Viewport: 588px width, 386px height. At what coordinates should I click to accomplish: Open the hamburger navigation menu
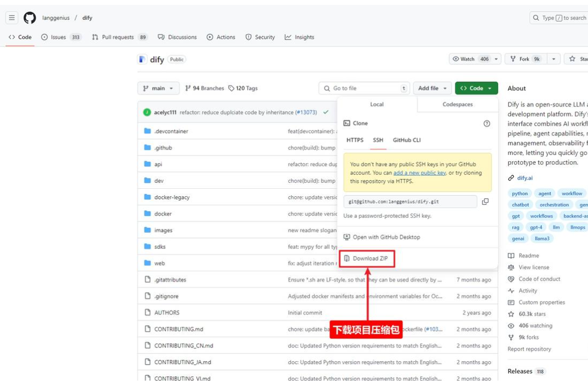tap(12, 18)
